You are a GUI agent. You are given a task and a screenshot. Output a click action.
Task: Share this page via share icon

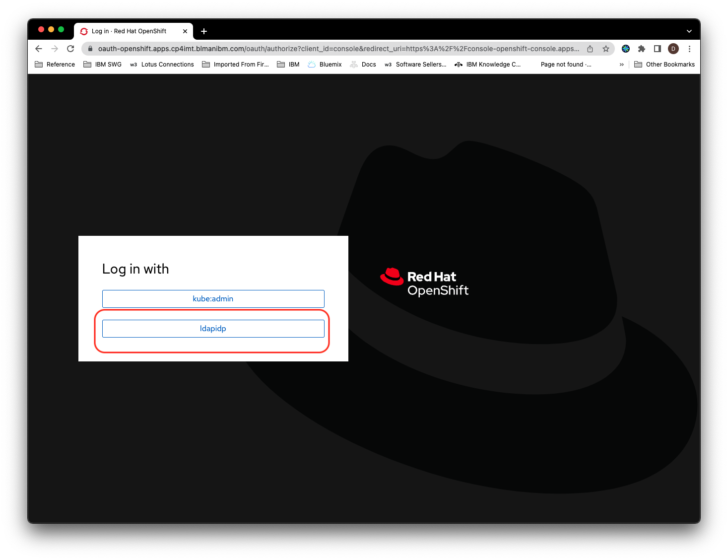[590, 49]
